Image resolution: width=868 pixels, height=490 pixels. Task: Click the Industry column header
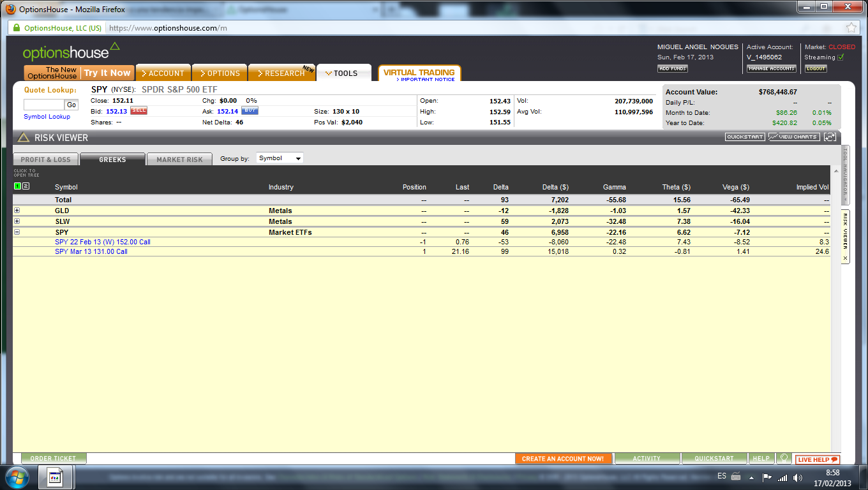pyautogui.click(x=281, y=187)
